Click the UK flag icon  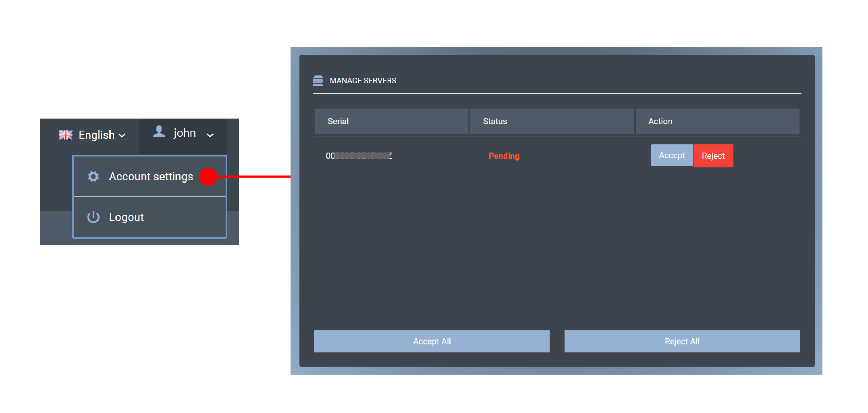coord(65,135)
